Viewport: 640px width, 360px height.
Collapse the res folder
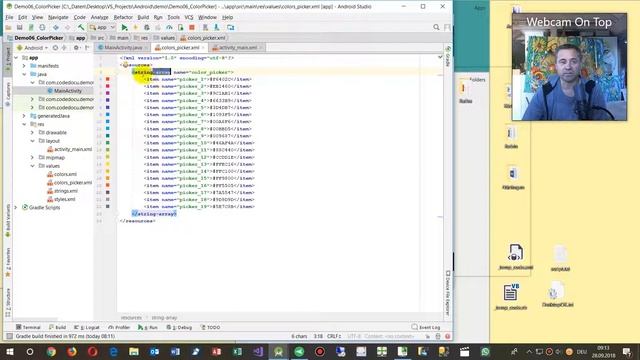(24, 124)
